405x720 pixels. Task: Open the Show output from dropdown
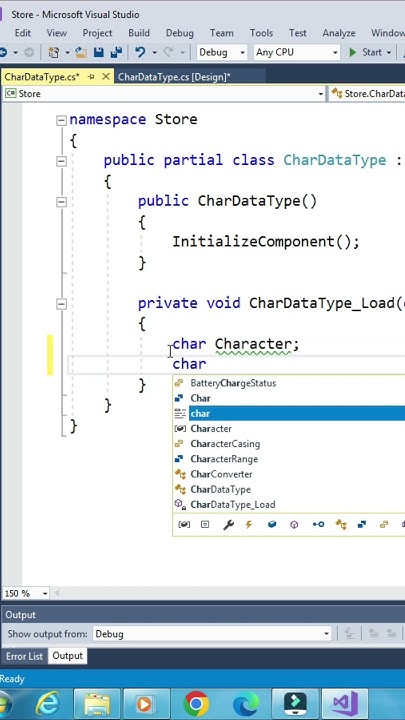pos(212,634)
